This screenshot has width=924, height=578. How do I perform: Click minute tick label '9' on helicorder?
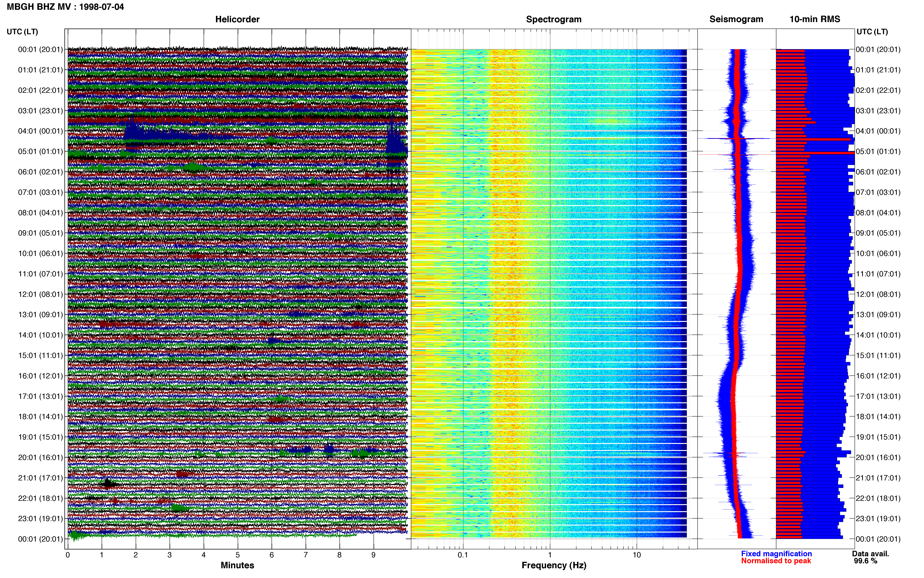tap(373, 555)
